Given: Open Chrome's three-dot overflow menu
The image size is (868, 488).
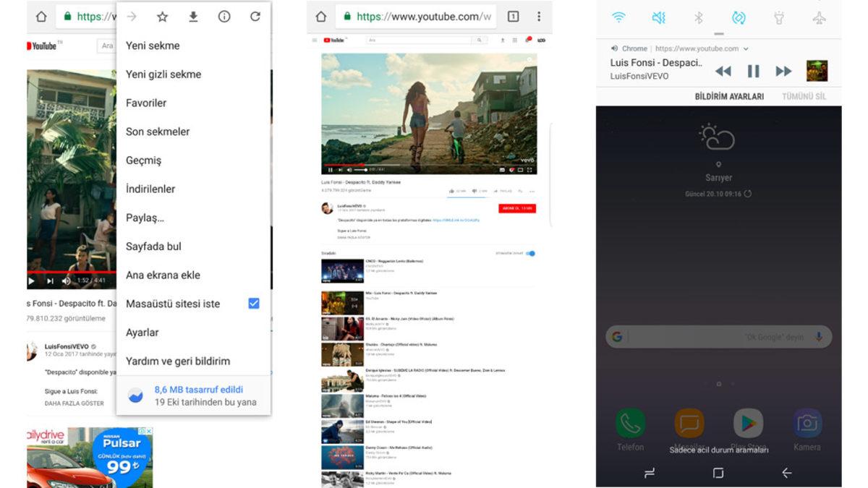Looking at the screenshot, I should point(537,15).
